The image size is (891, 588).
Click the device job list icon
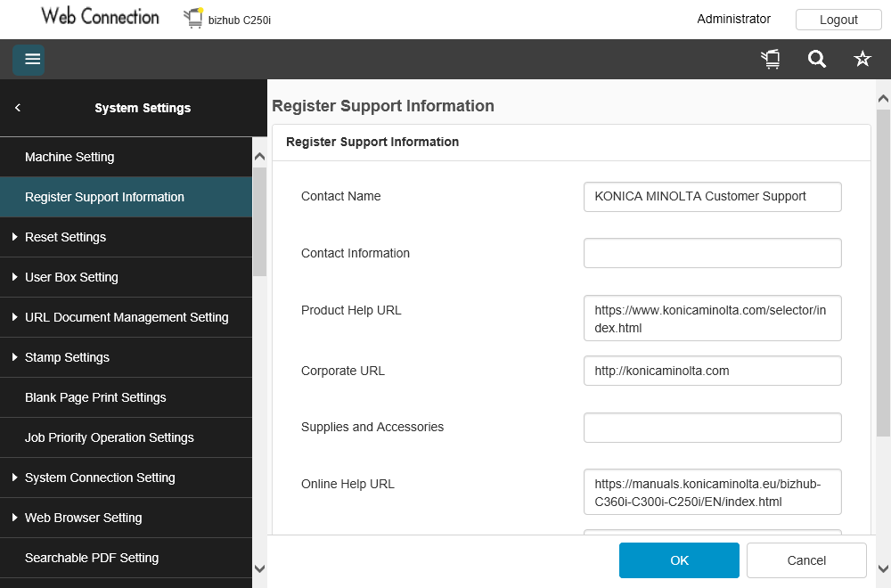tap(771, 60)
